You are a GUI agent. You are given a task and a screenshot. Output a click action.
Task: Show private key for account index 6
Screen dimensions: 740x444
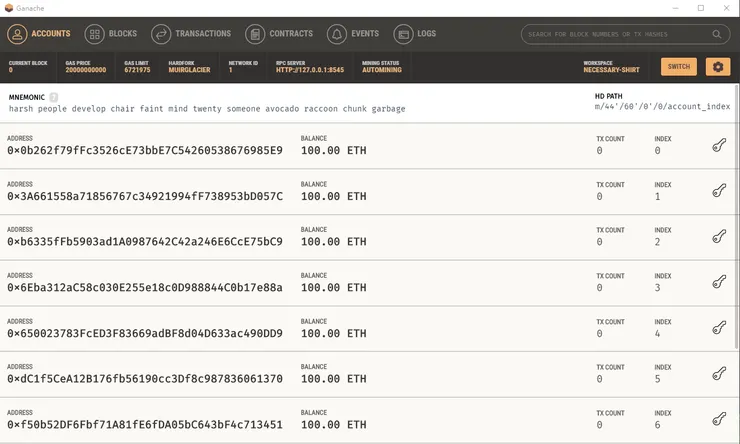[x=719, y=419]
